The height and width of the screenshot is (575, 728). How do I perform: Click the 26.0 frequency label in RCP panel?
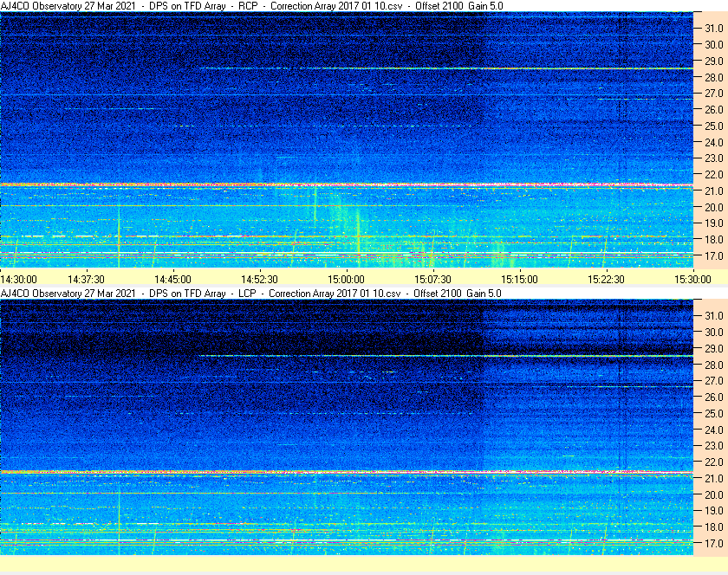(x=714, y=109)
